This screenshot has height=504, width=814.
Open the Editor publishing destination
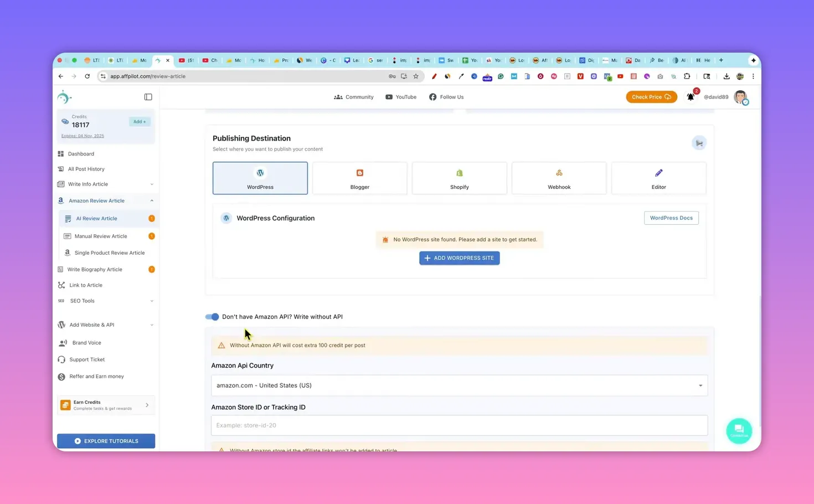click(658, 178)
